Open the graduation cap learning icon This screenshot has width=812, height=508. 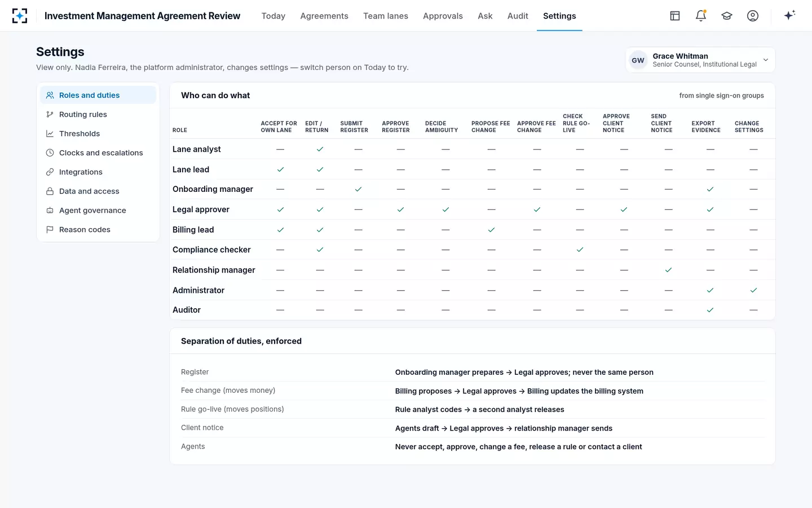pos(727,16)
